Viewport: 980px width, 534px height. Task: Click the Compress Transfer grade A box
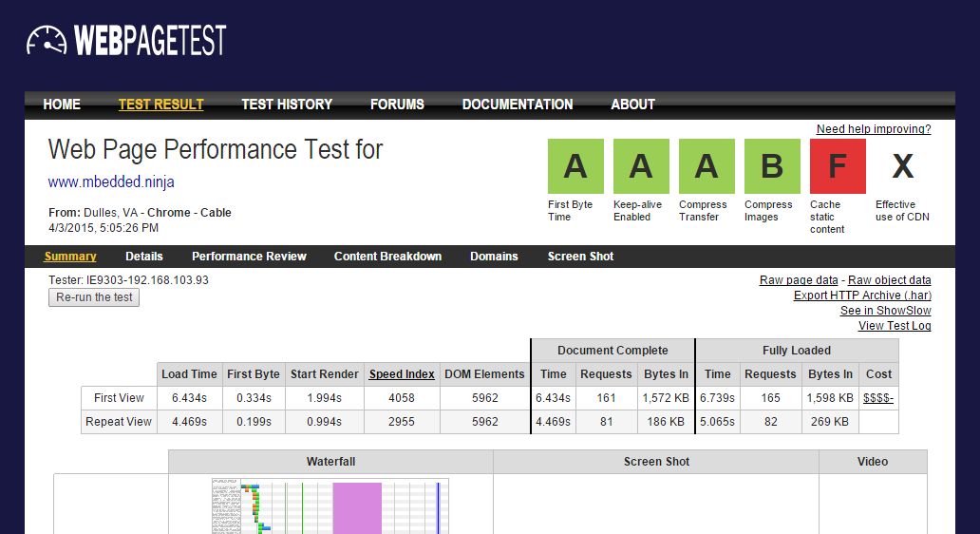click(707, 166)
